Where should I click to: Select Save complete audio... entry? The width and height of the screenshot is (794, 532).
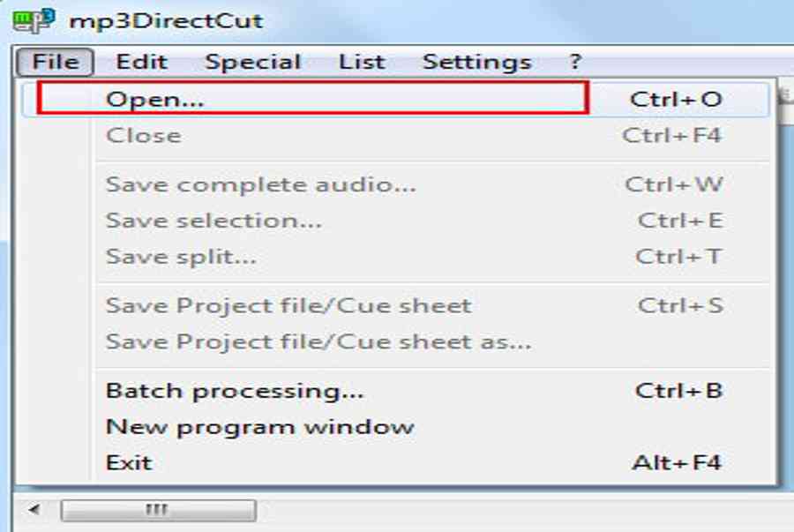click(396, 184)
